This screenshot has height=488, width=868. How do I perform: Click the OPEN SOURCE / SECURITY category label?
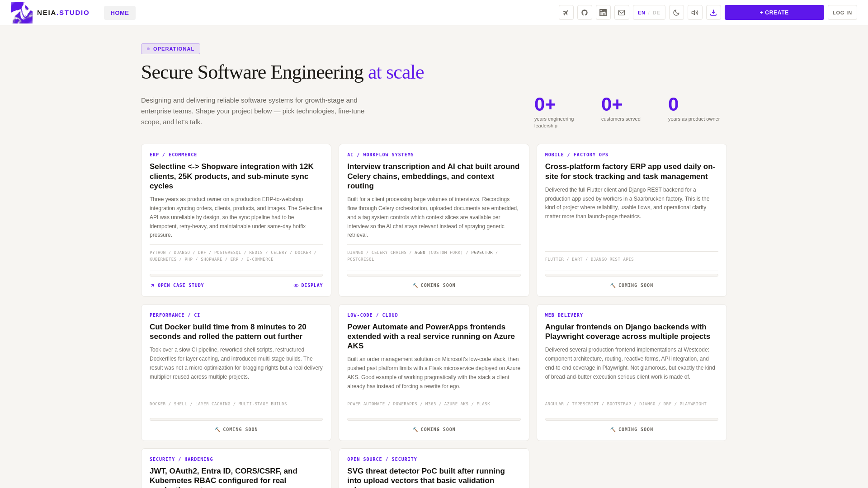click(382, 460)
